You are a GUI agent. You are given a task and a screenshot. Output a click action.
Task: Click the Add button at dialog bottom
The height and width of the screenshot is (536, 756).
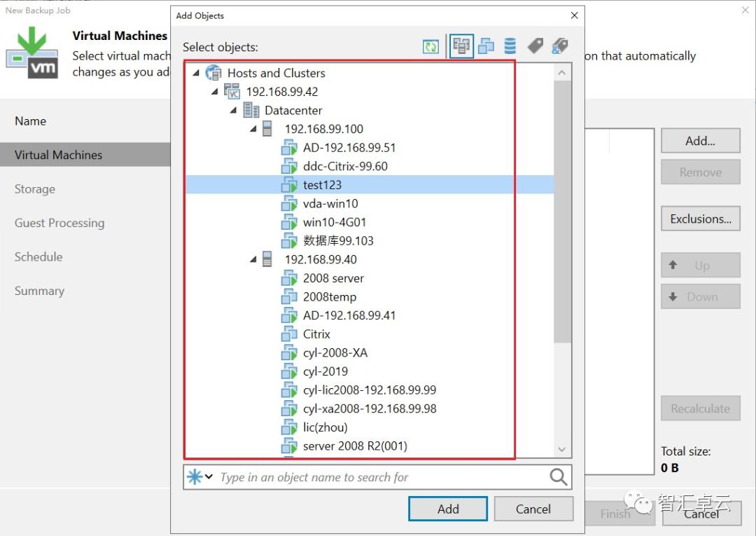(x=447, y=509)
